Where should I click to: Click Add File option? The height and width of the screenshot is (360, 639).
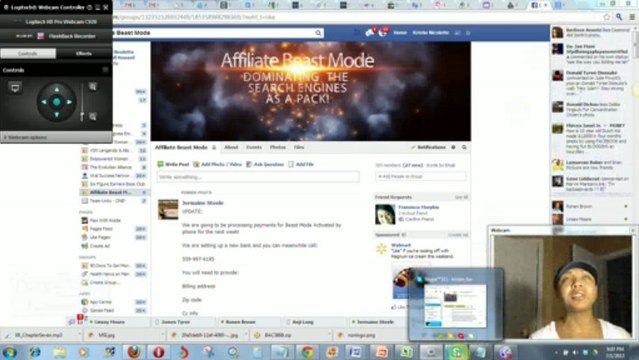click(x=301, y=164)
